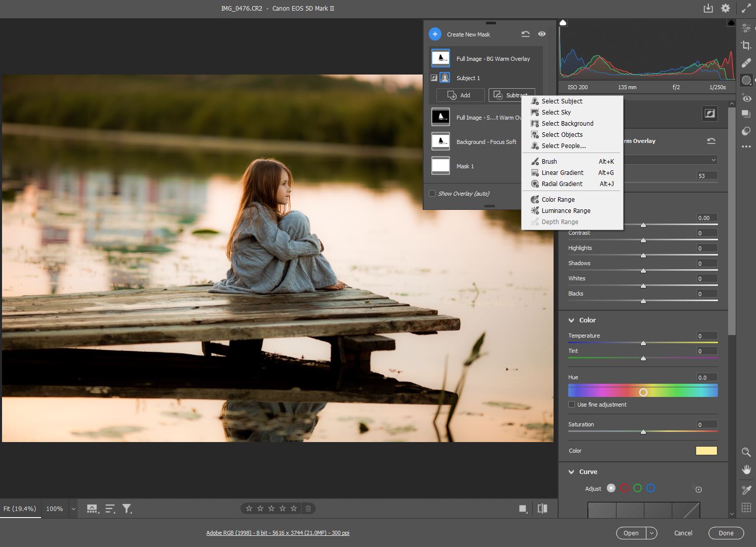Open the Red Eye removal tool
The image size is (756, 547).
746,98
